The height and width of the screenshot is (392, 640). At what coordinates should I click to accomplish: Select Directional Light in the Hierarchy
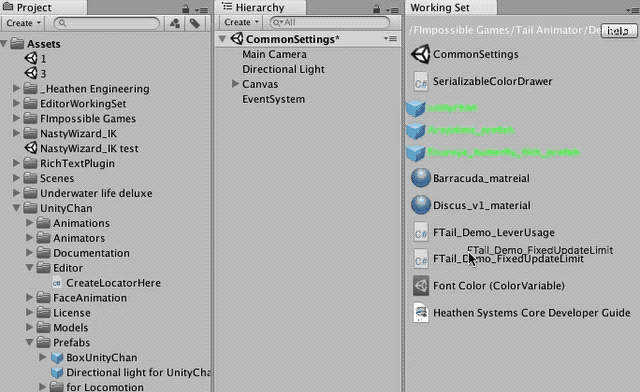point(283,69)
